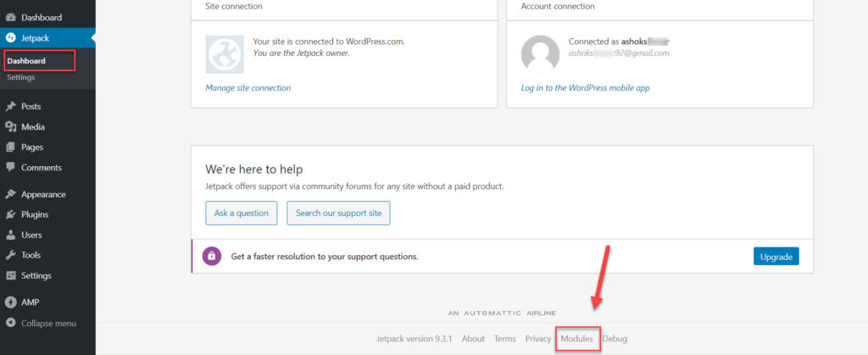Click the Comments speech bubble icon
The width and height of the screenshot is (868, 355).
pos(10,168)
